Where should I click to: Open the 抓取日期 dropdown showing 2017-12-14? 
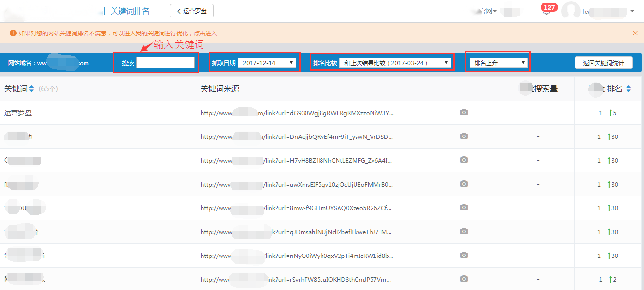(268, 63)
